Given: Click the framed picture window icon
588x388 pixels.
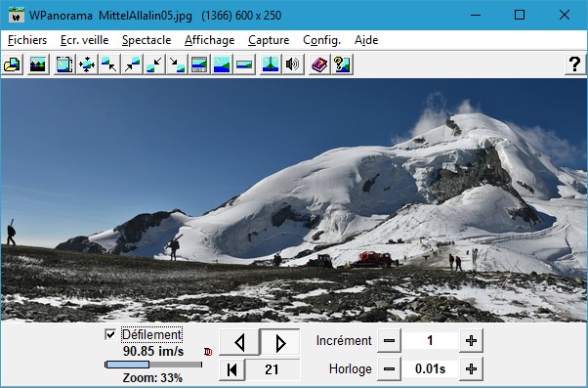Looking at the screenshot, I should click(64, 65).
